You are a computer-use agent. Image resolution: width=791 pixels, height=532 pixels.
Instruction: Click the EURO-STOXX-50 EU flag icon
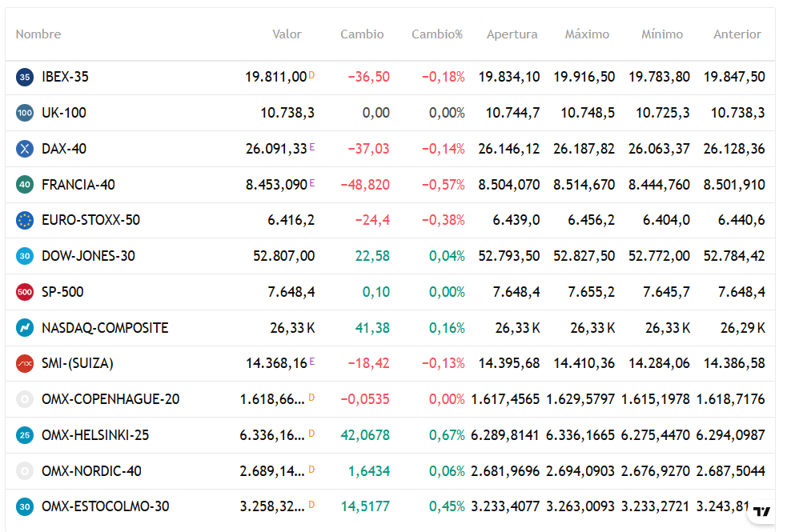click(x=25, y=220)
